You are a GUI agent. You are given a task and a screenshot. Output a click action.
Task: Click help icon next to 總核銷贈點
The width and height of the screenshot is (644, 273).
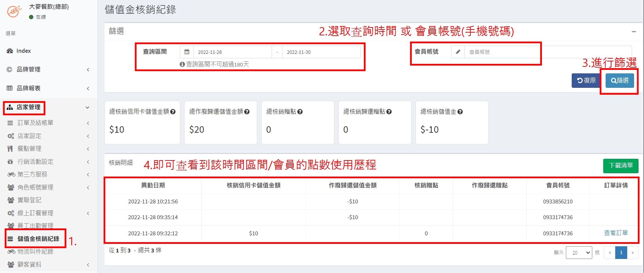pos(300,112)
